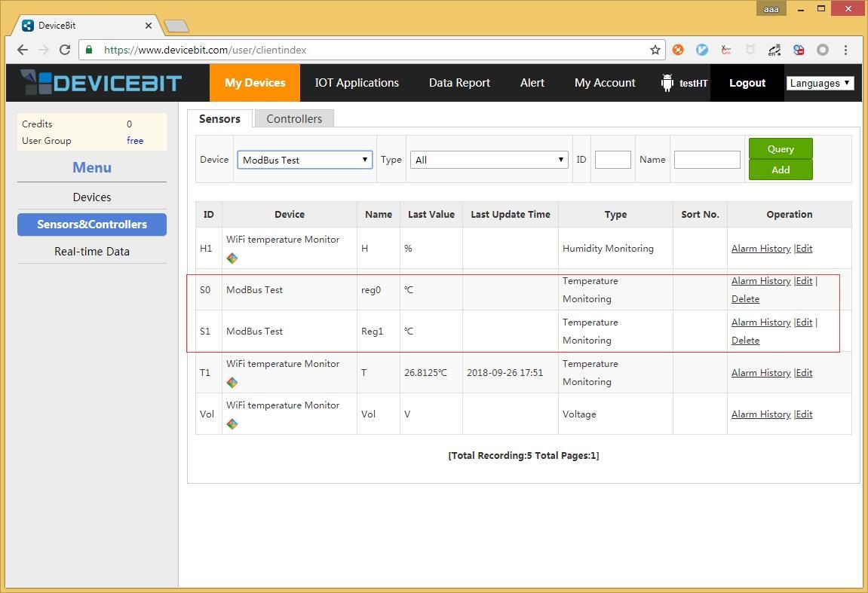Open IOT Applications menu
The width and height of the screenshot is (868, 593).
click(x=357, y=83)
